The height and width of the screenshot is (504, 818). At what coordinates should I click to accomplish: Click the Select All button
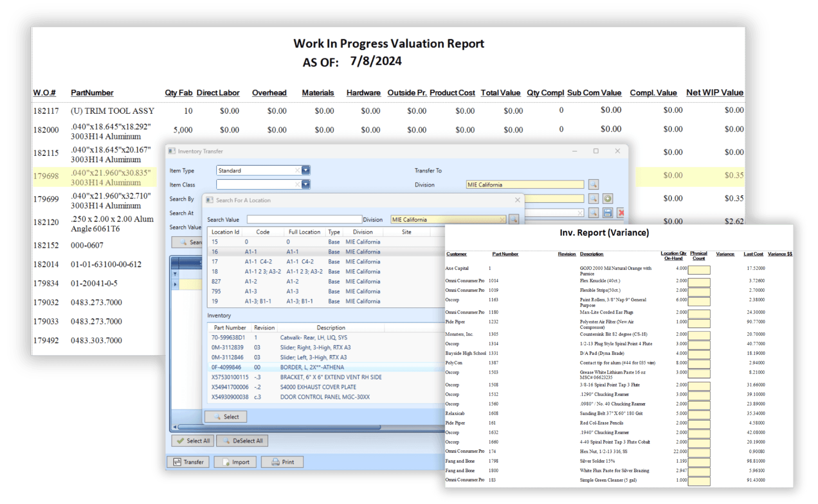(x=193, y=441)
